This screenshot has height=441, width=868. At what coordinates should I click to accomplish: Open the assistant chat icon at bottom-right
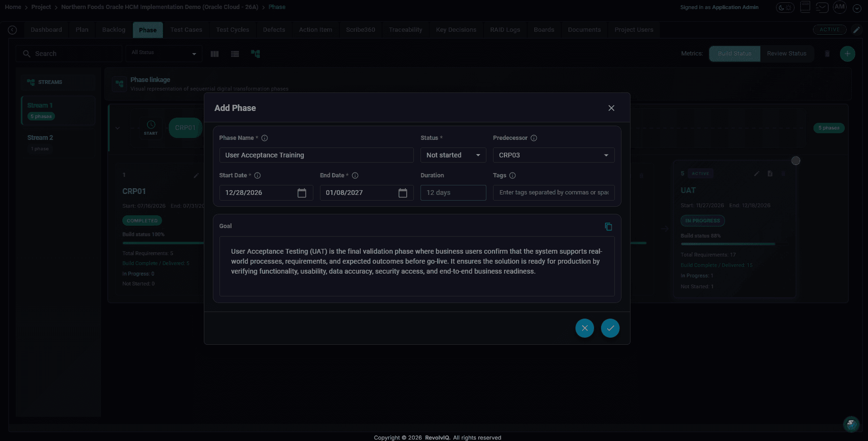tap(851, 424)
